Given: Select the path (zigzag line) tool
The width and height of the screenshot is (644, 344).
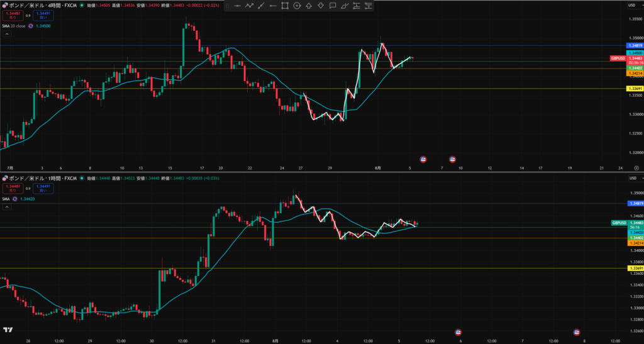Looking at the screenshot, I should pyautogui.click(x=249, y=6).
